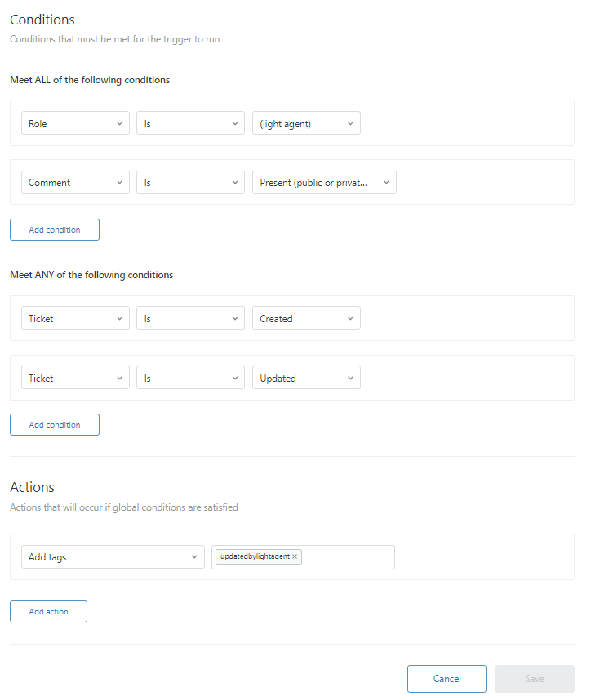Screen dimensions: 591x700
Task: Open the operator dropdown in Updated row
Action: click(x=191, y=379)
